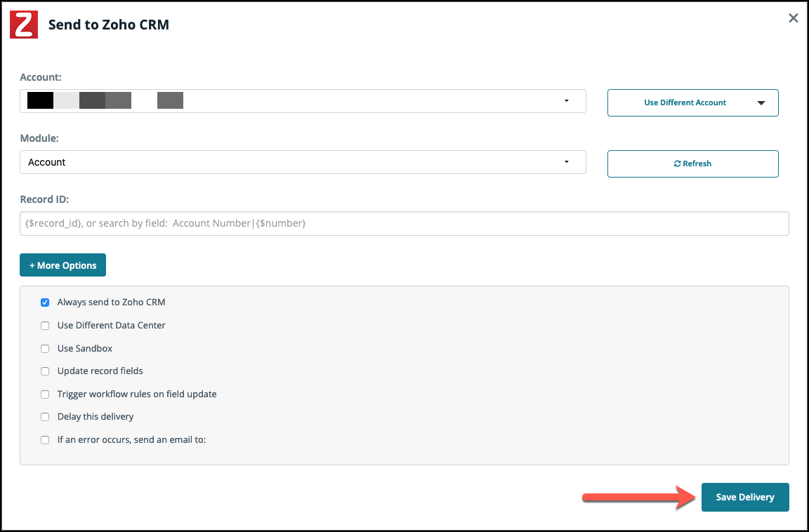Screen dimensions: 809x532
Task: Check error email notification option
Action: 45,440
